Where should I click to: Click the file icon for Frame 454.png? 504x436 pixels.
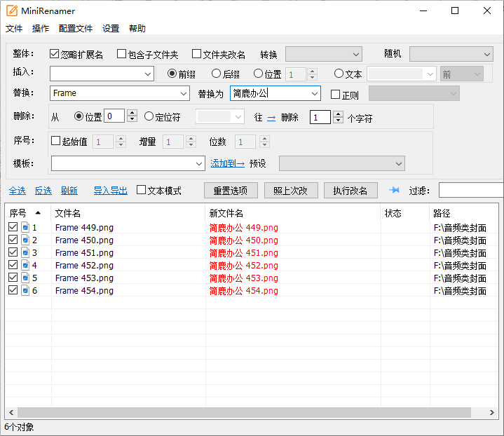tap(25, 290)
